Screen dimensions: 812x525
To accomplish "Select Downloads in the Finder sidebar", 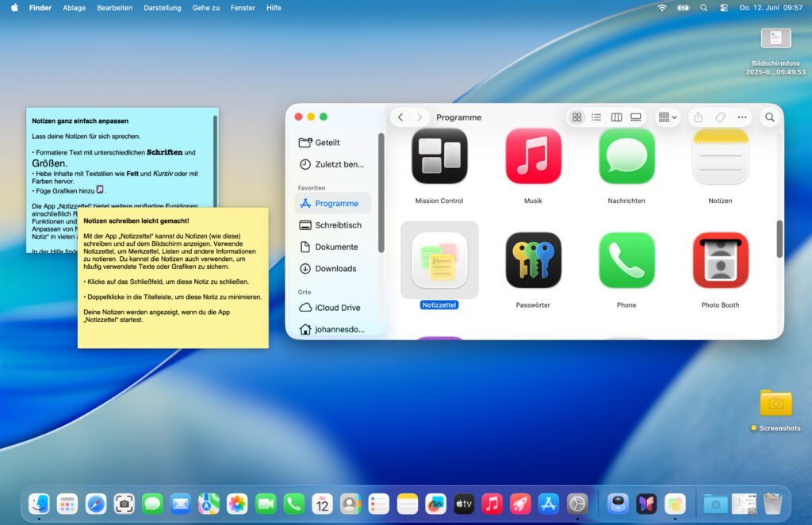I will tap(335, 269).
